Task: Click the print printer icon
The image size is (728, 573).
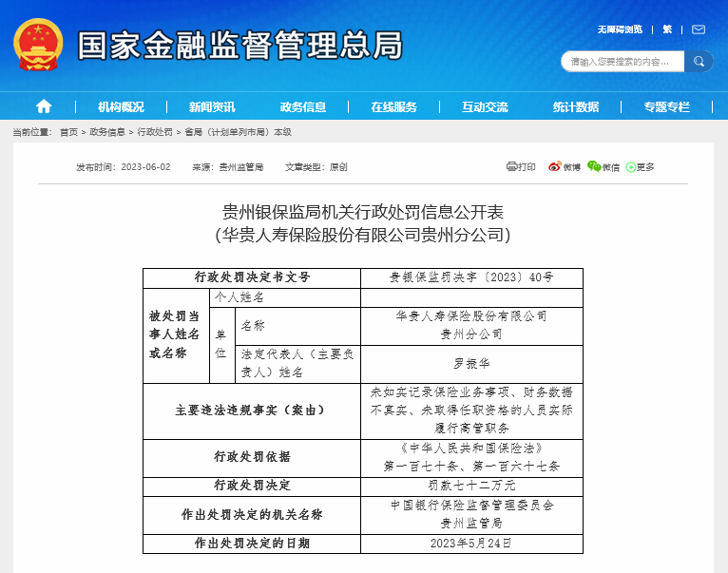Action: point(511,166)
